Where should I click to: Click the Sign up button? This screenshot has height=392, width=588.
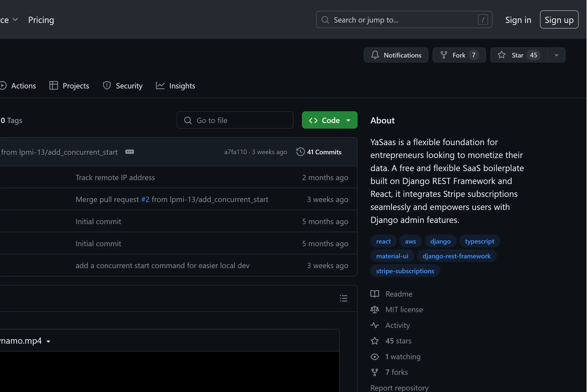coord(559,20)
